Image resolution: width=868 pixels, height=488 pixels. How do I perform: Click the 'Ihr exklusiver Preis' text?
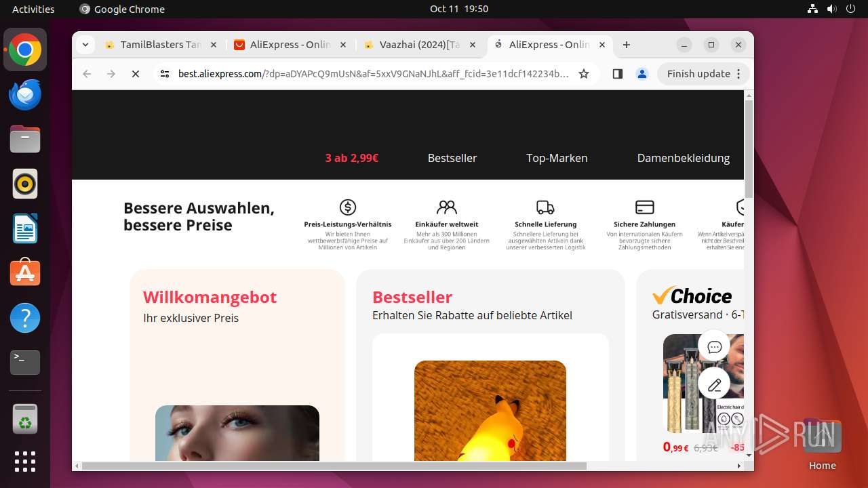click(x=191, y=318)
